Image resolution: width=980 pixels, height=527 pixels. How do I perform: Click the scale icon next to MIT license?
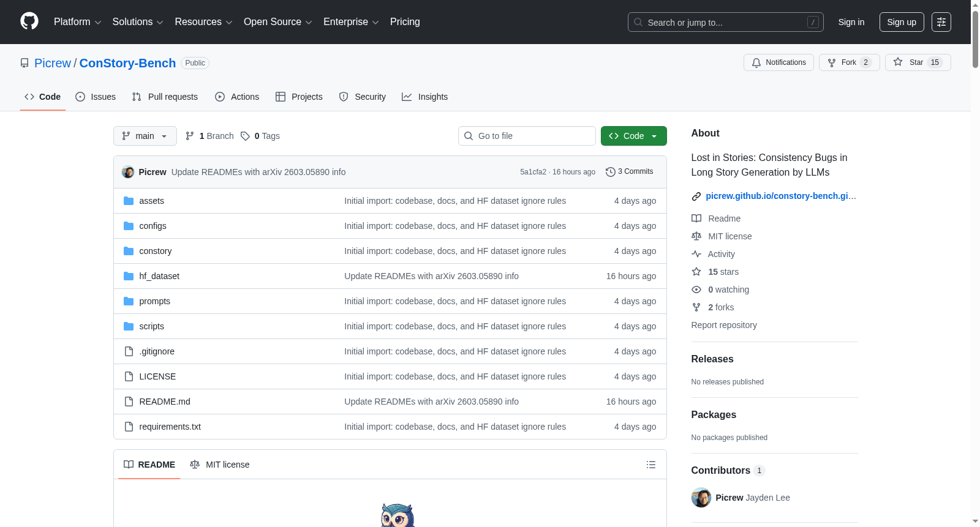[696, 236]
